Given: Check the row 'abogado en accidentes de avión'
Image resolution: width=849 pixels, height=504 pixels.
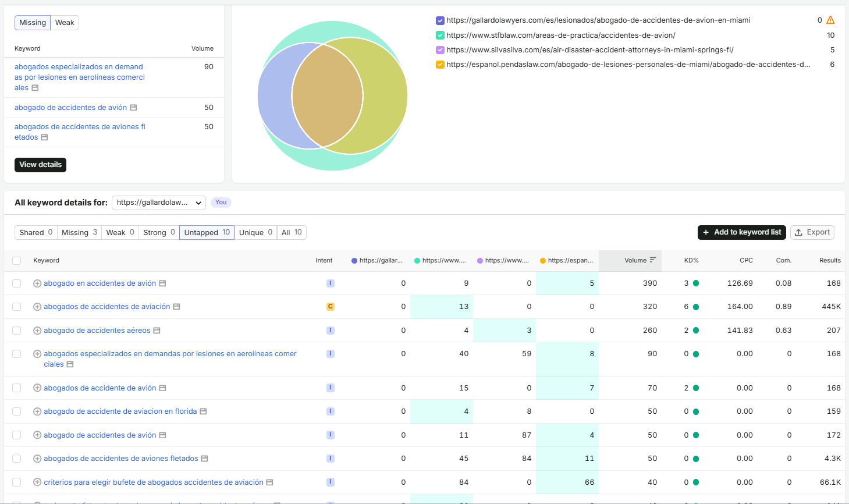Looking at the screenshot, I should pos(17,283).
